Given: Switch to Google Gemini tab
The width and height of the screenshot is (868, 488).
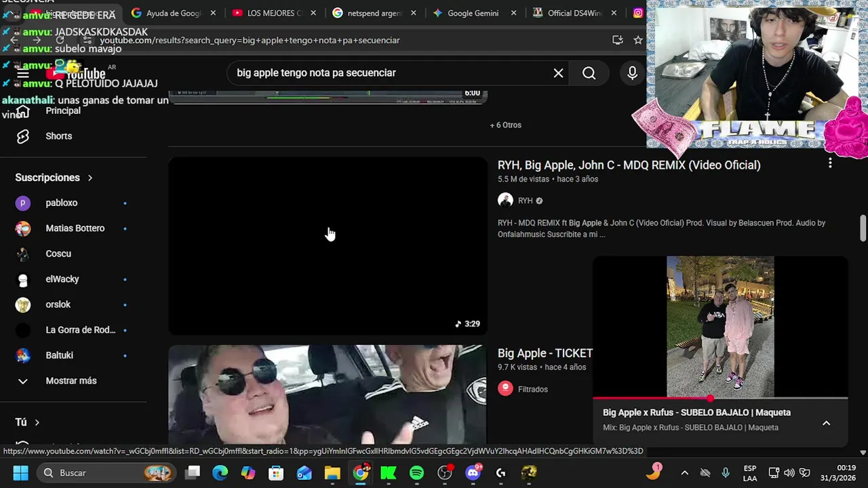Looking at the screenshot, I should click(468, 13).
